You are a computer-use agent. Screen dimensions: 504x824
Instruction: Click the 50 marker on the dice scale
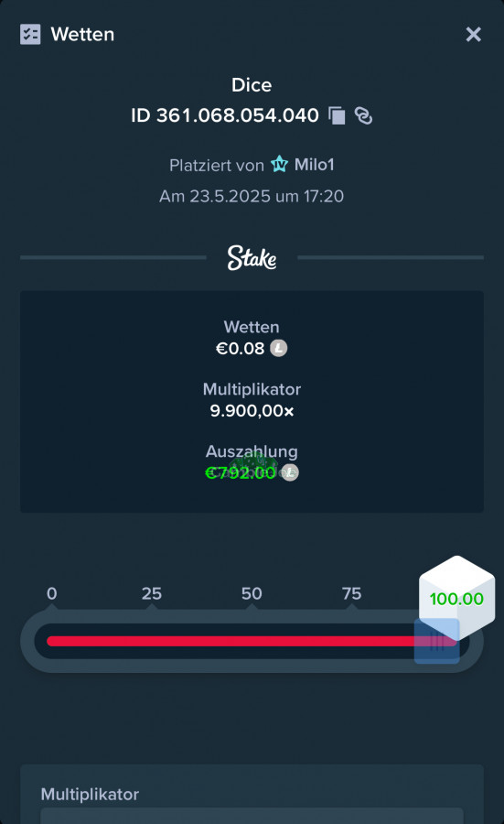point(252,594)
